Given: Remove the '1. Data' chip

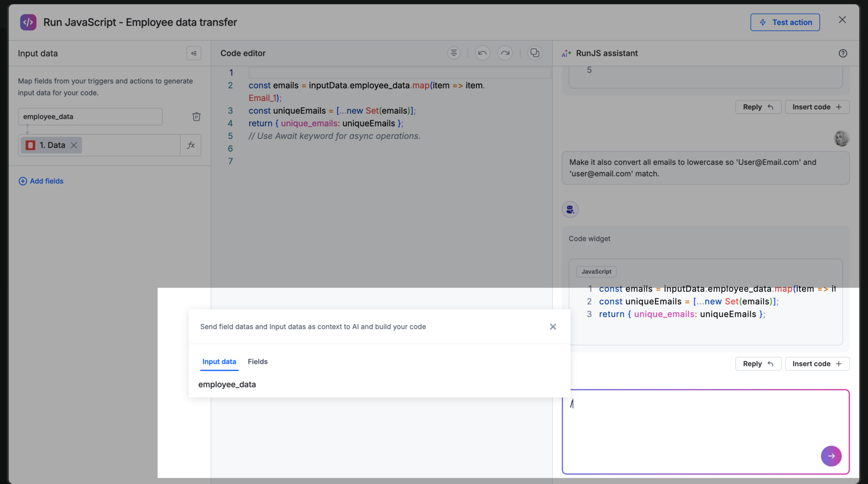Looking at the screenshot, I should 74,145.
